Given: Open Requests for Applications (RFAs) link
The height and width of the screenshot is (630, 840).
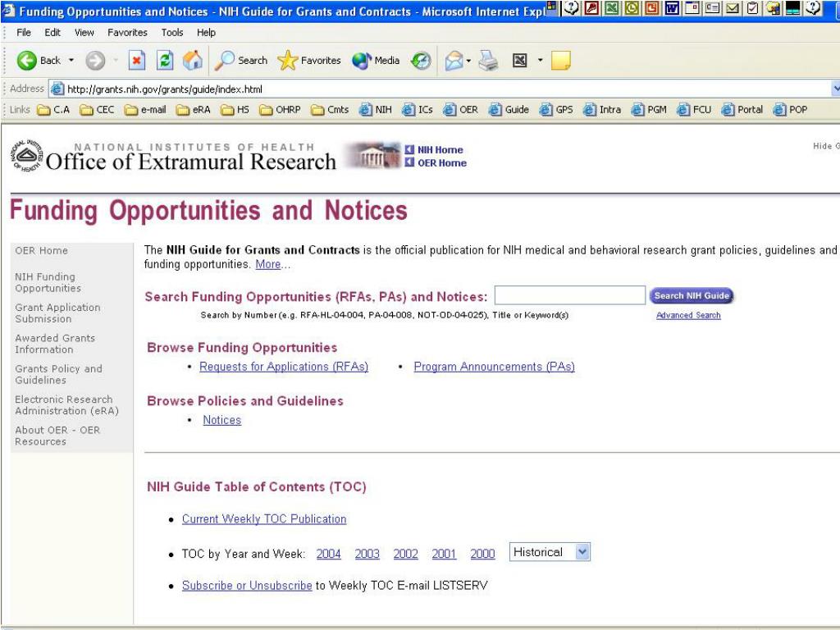Looking at the screenshot, I should (284, 367).
